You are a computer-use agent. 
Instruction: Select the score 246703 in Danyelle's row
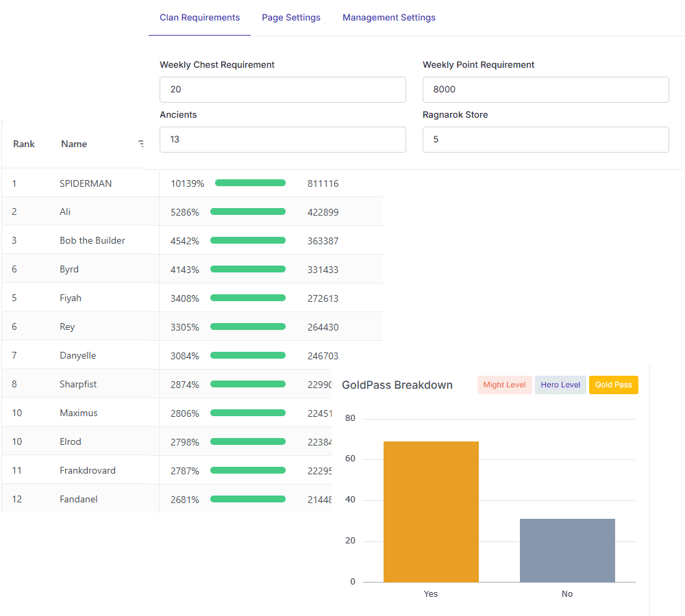[x=323, y=356]
